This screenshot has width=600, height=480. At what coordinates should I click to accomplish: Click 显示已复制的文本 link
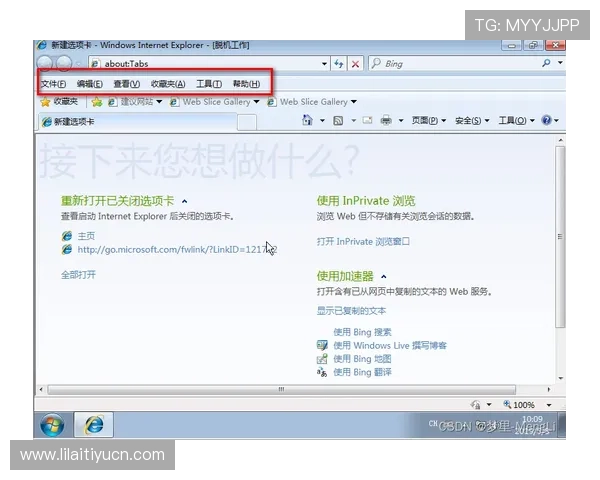pos(351,310)
